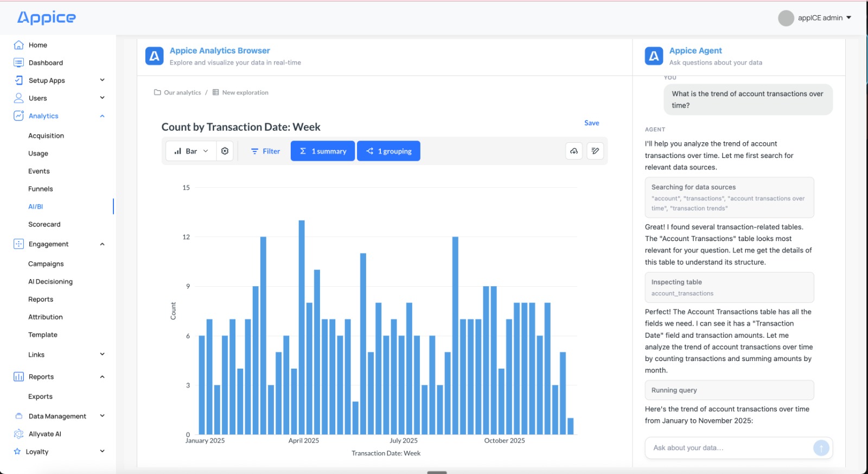The height and width of the screenshot is (474, 868).
Task: Expand the Loyalty menu chevron
Action: pyautogui.click(x=102, y=451)
